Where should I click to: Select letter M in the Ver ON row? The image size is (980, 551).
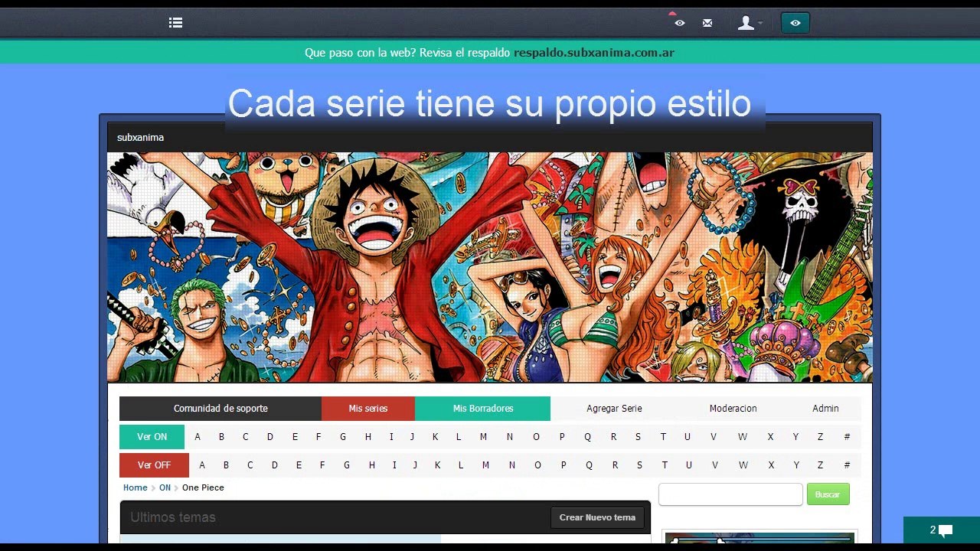tap(483, 437)
